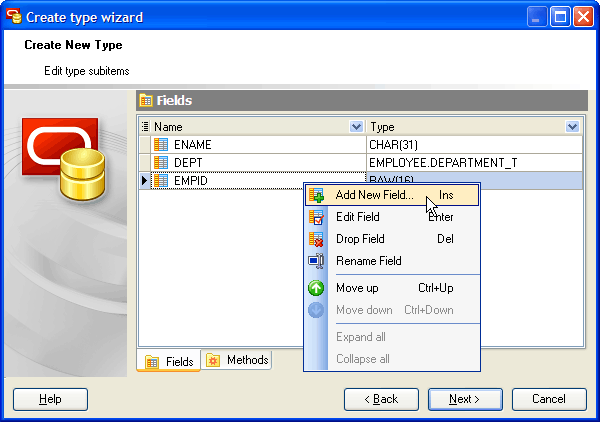Select the EMPID field name
The width and height of the screenshot is (600, 422).
click(x=191, y=181)
